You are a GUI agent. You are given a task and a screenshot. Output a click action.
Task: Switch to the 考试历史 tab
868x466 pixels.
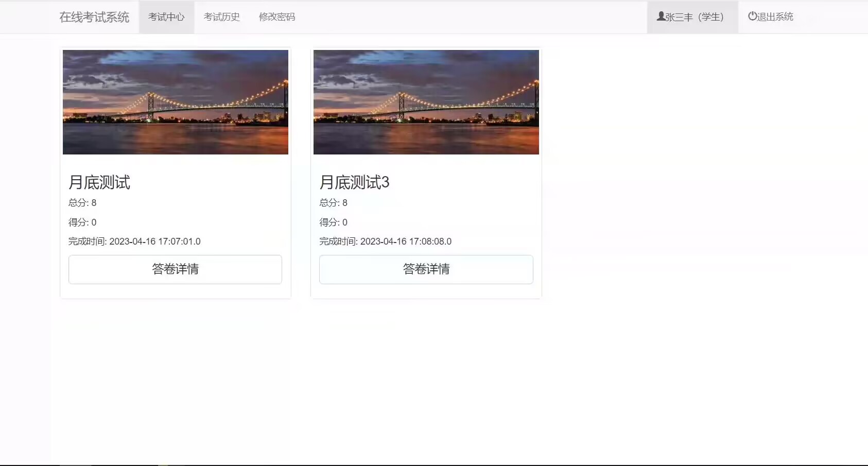click(x=222, y=17)
